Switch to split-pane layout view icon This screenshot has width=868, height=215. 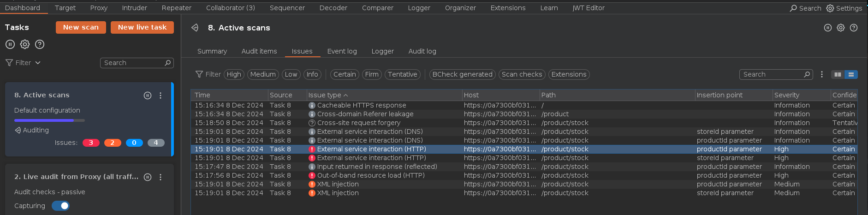coord(838,74)
